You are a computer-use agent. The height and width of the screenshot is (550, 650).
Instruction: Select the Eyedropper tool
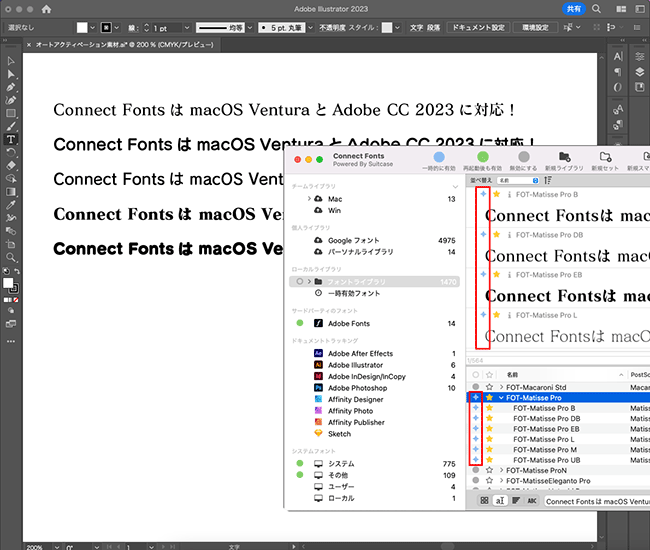coord(11,205)
